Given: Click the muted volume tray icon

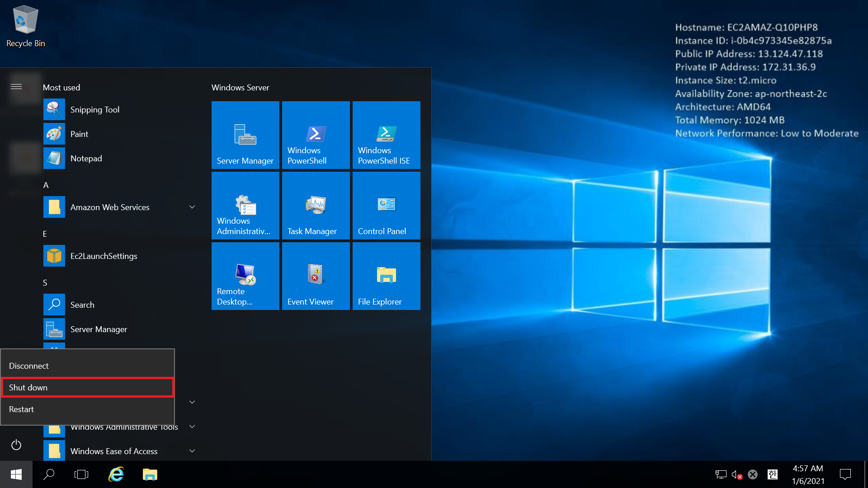Looking at the screenshot, I should (x=737, y=474).
